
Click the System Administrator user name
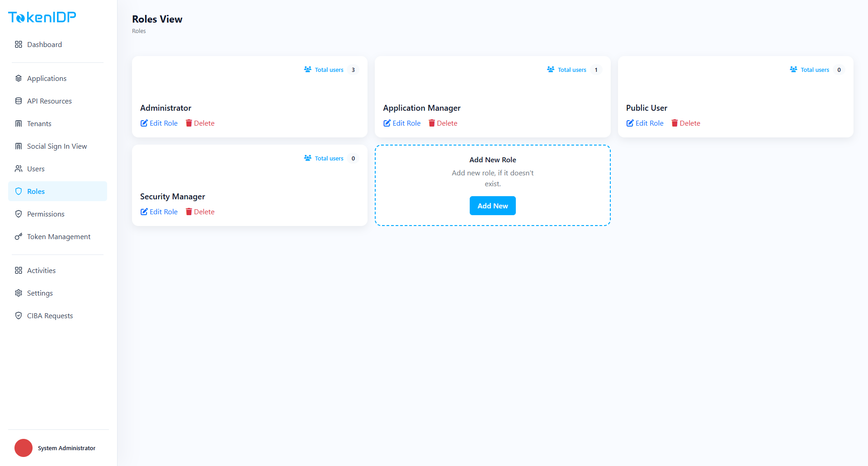point(66,448)
